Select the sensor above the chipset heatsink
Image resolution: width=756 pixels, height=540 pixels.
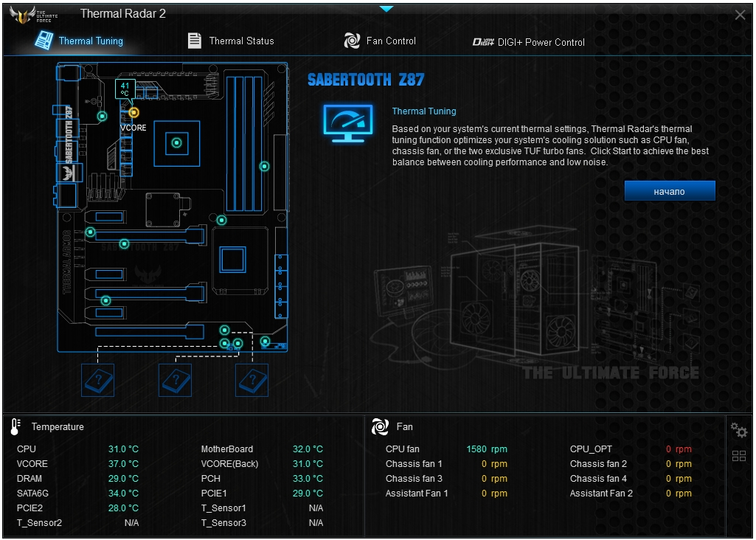221,221
